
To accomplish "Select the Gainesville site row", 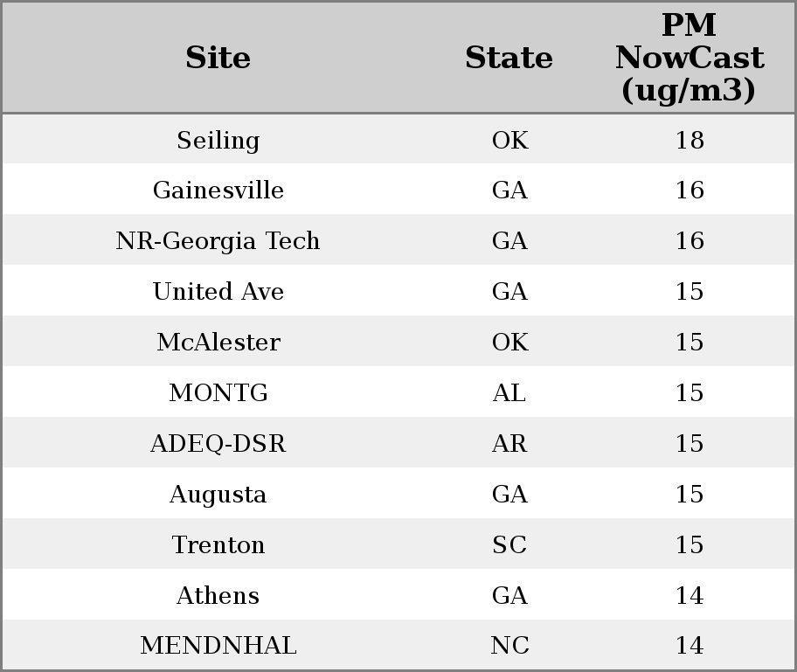I will pyautogui.click(x=398, y=190).
